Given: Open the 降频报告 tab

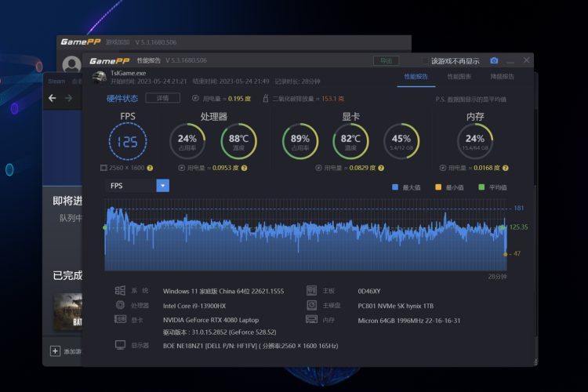Looking at the screenshot, I should point(502,77).
